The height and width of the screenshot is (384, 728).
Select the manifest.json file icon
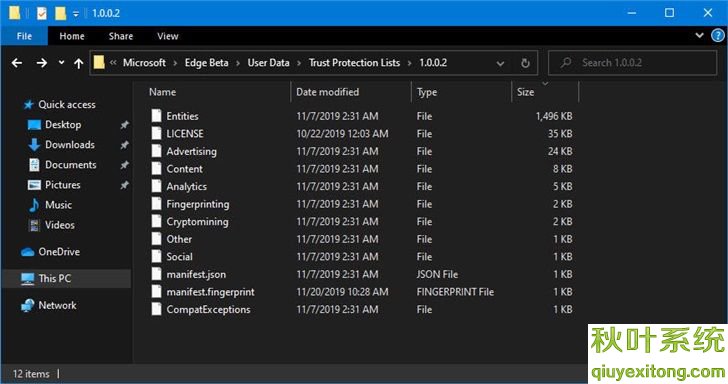point(157,274)
